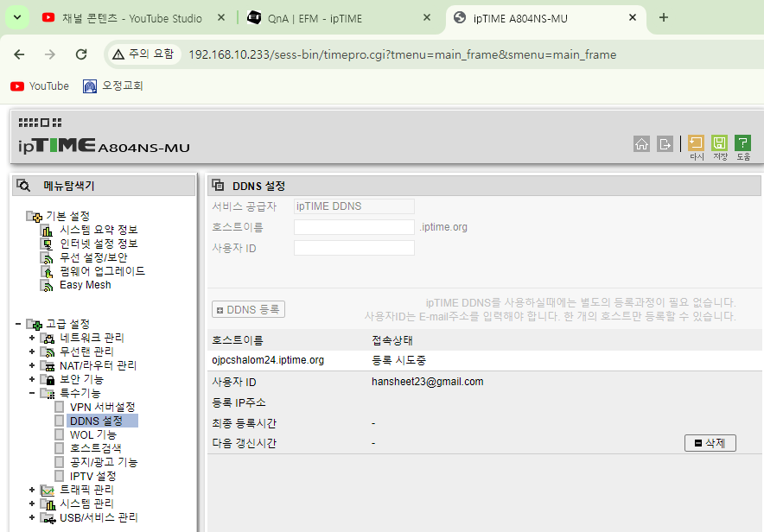
Task: Expand the USB/서비스 관리 tree node
Action: click(x=32, y=517)
